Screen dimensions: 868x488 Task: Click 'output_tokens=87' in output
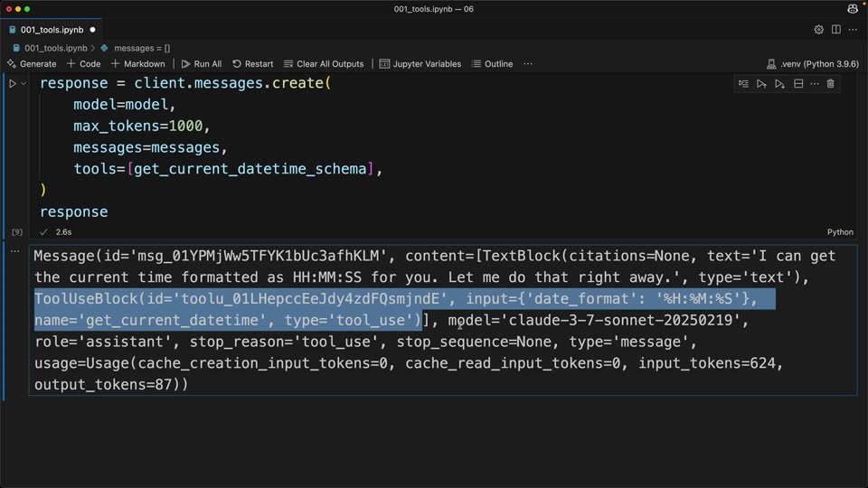103,385
